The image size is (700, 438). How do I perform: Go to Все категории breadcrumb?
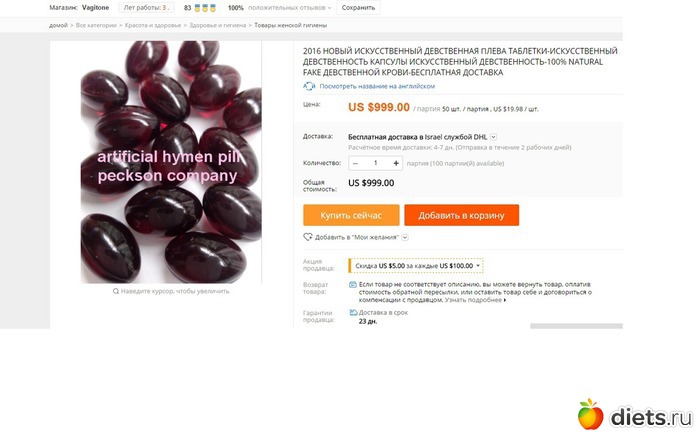coord(96,25)
